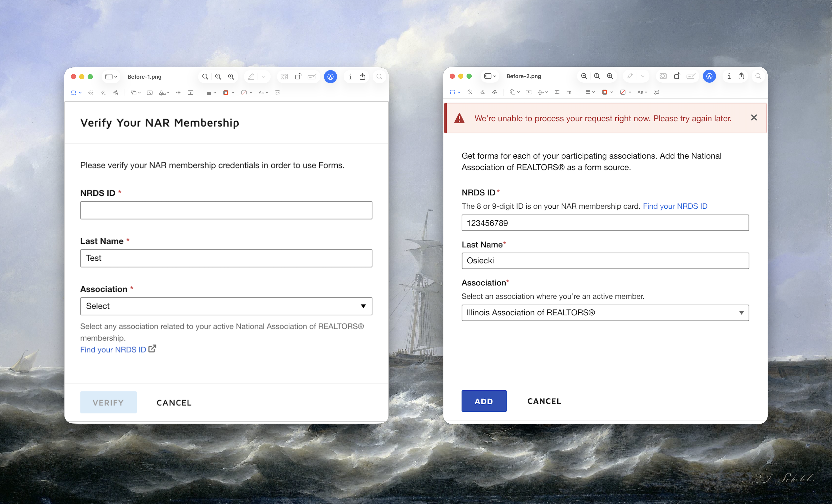Click the Last Name field containing Test

[226, 258]
